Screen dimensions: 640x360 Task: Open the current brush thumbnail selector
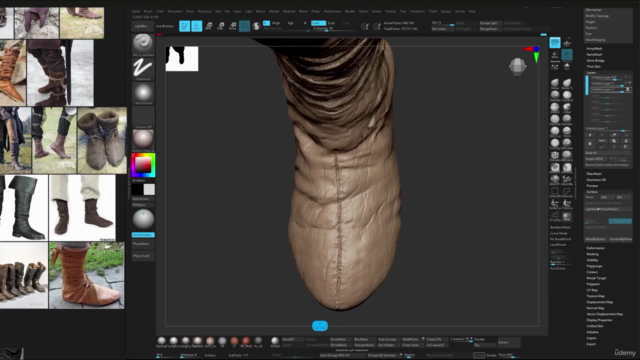pos(143,44)
